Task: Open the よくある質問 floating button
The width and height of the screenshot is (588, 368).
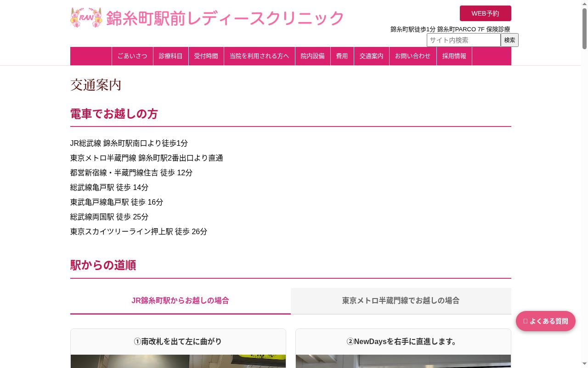Action: click(546, 321)
